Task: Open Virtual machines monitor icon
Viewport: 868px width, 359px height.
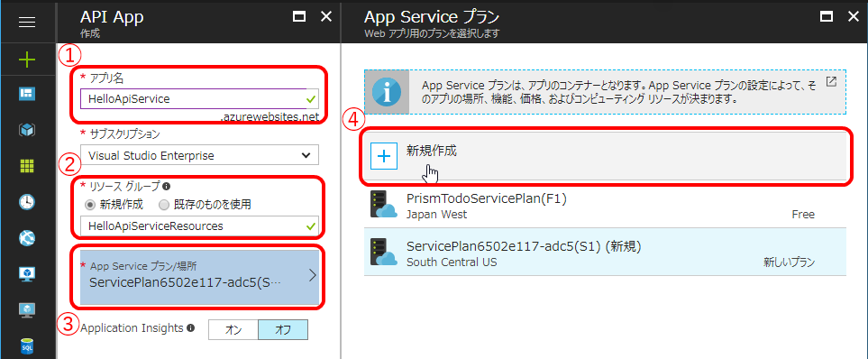Action: (27, 310)
